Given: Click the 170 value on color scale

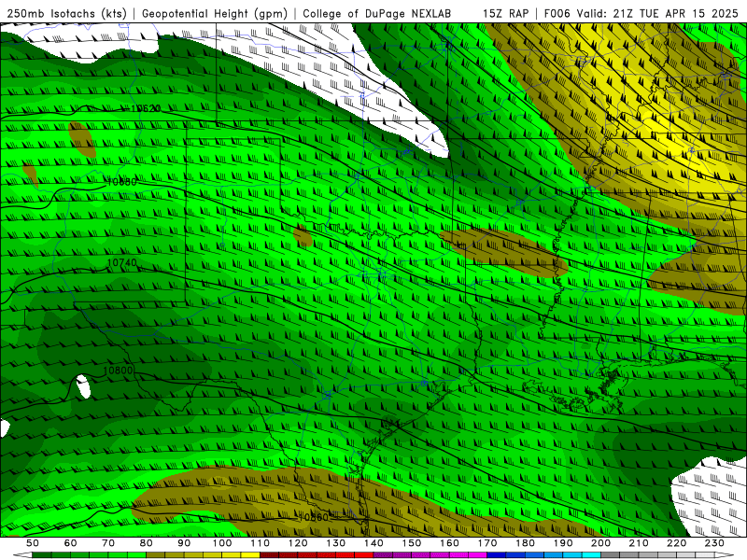Looking at the screenshot, I should pos(487,543).
